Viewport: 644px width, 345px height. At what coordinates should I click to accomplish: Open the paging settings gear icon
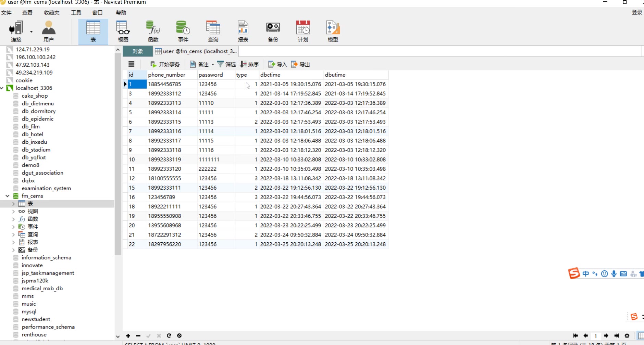[x=627, y=336]
